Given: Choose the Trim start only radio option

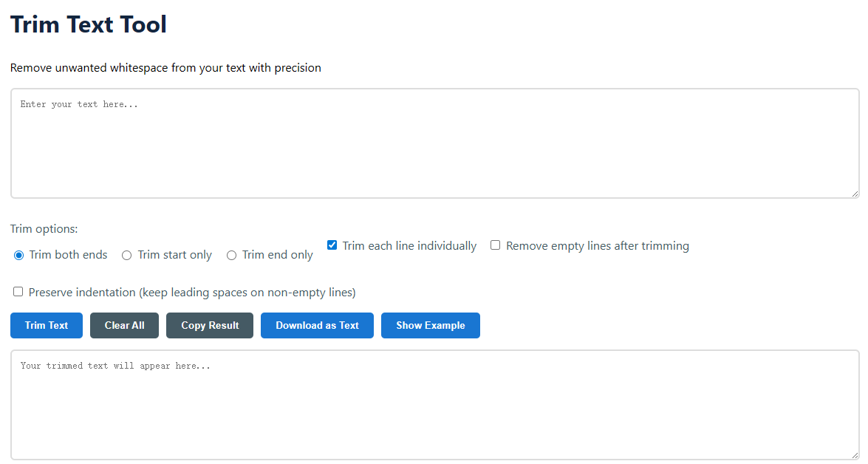Looking at the screenshot, I should [127, 255].
